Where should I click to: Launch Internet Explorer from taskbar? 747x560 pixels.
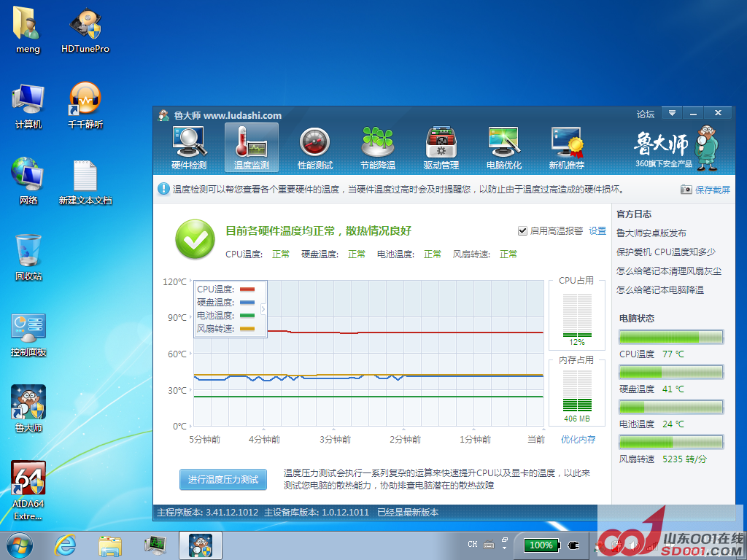65,545
